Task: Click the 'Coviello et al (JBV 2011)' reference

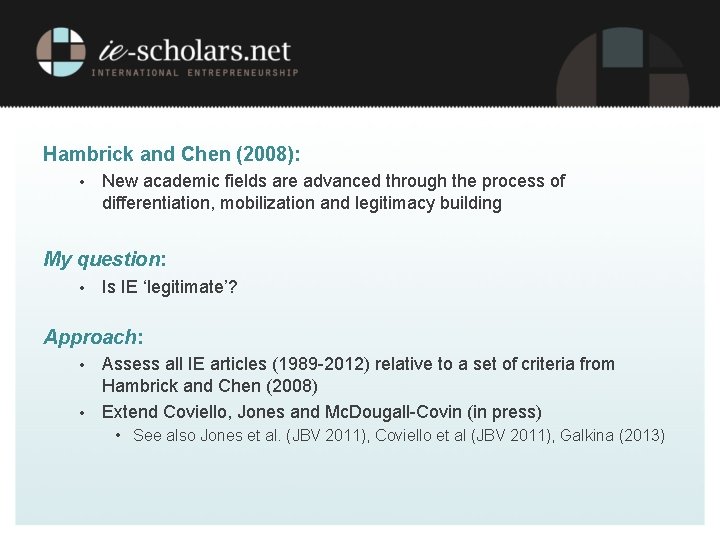Action: click(x=465, y=435)
